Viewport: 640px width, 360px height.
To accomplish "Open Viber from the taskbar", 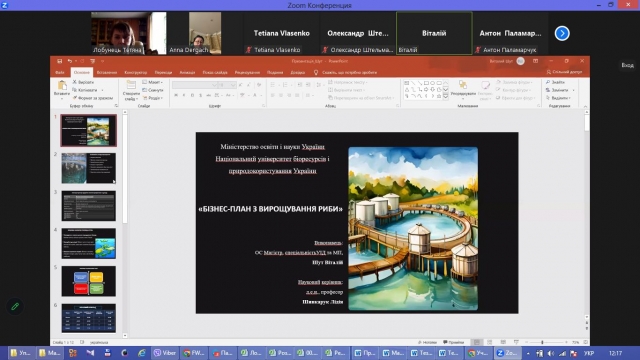I will [164, 353].
